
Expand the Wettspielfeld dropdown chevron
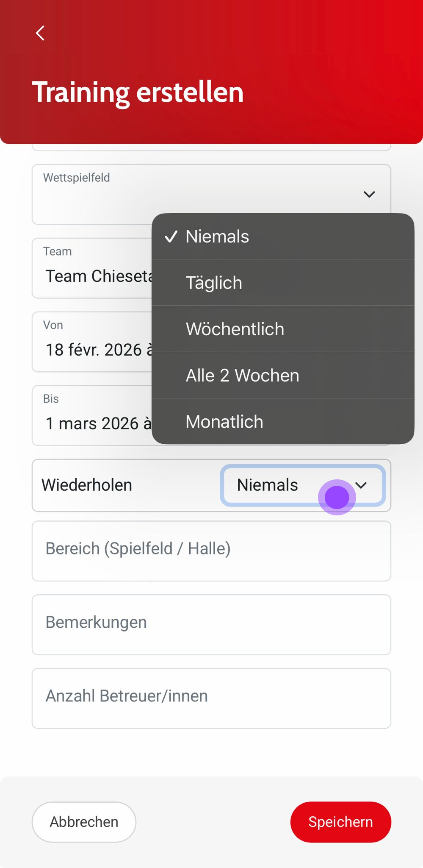click(x=369, y=195)
